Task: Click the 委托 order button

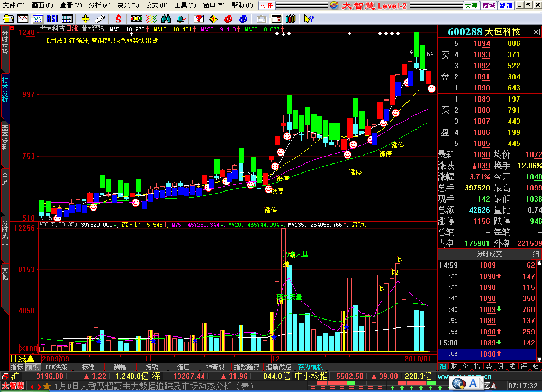Action: tap(267, 5)
